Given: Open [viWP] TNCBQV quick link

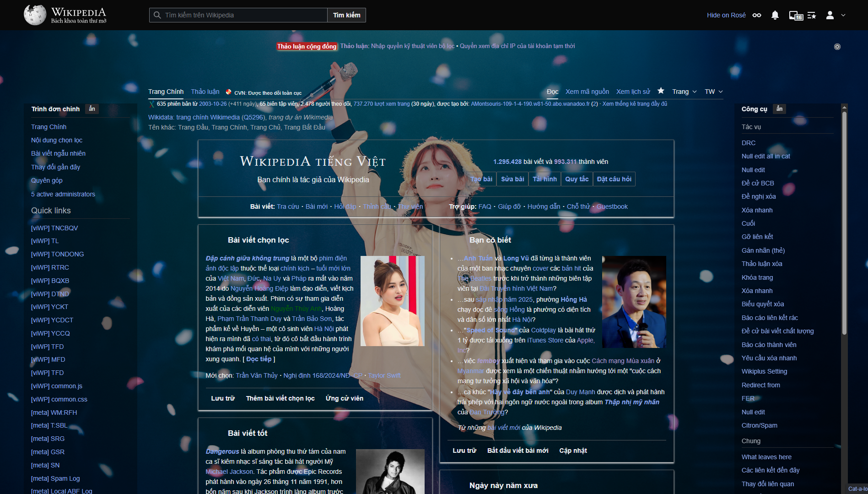Looking at the screenshot, I should pos(54,228).
